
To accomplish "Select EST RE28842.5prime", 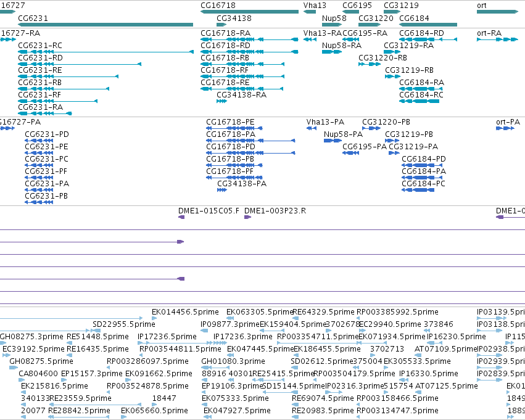I will pyautogui.click(x=79, y=417).
